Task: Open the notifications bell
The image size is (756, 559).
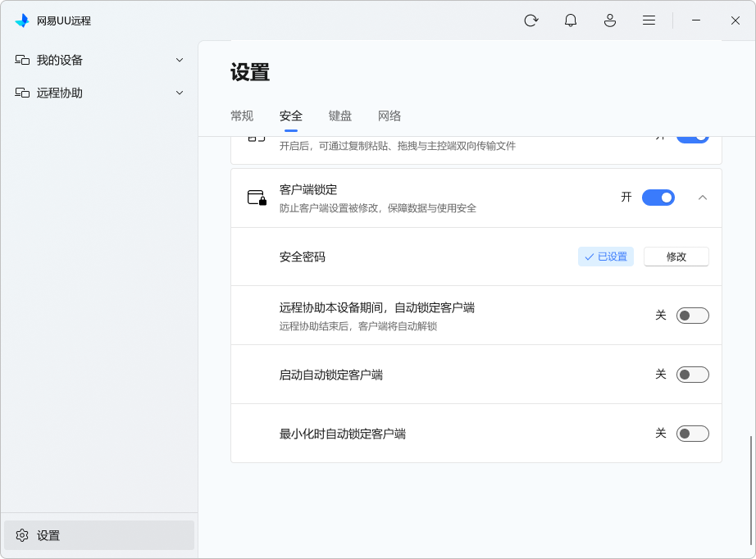Action: pos(571,20)
